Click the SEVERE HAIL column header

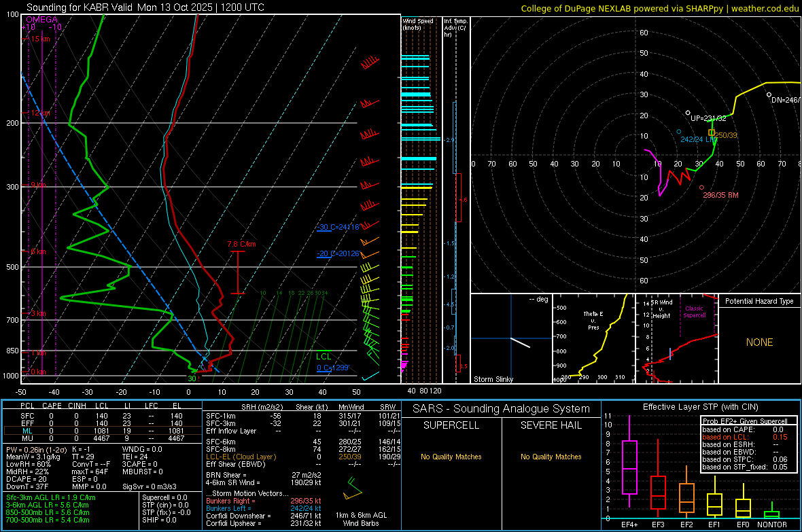[x=551, y=425]
